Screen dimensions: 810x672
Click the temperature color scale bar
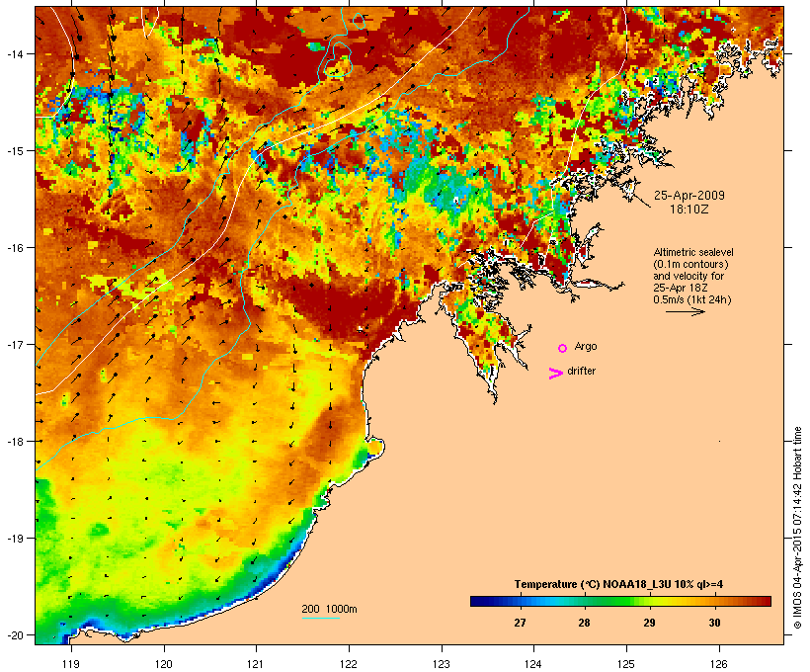[x=620, y=601]
